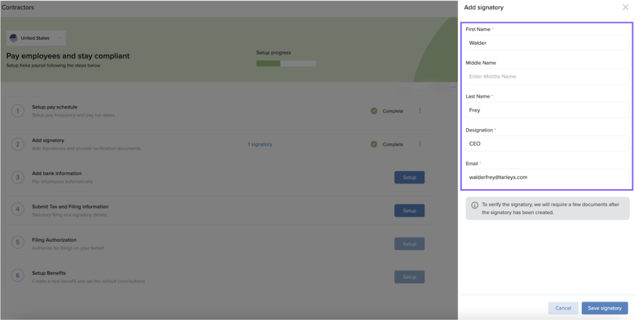This screenshot has height=320, width=644.
Task: Open kebab menu for Setup pay schedule
Action: [420, 111]
